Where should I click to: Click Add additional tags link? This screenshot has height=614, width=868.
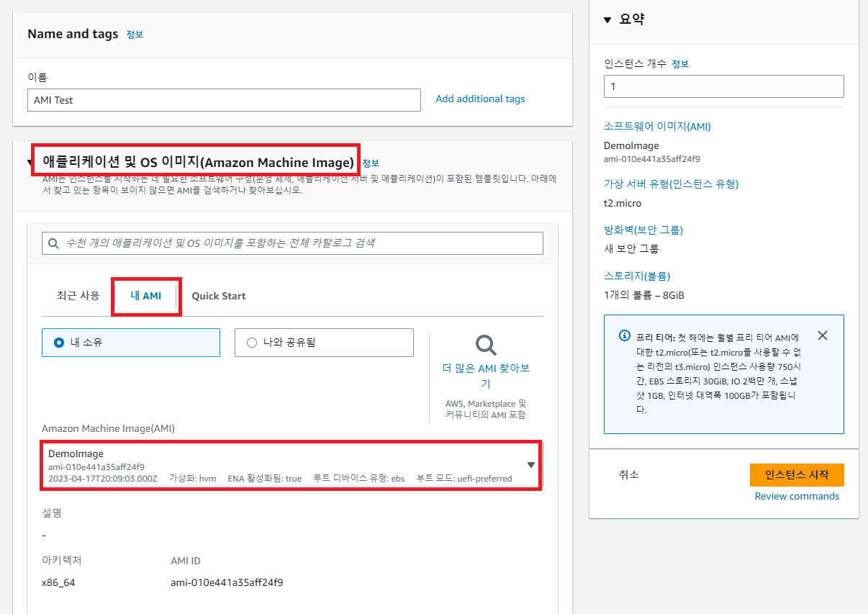pyautogui.click(x=480, y=99)
